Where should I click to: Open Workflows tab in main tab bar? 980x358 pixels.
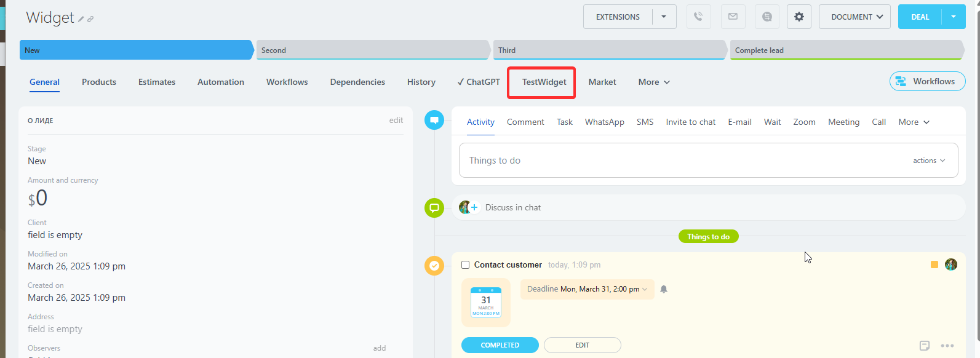click(x=287, y=82)
